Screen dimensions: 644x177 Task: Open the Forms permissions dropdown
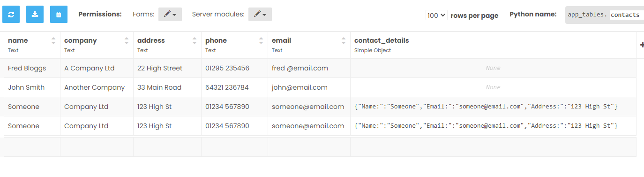click(170, 15)
